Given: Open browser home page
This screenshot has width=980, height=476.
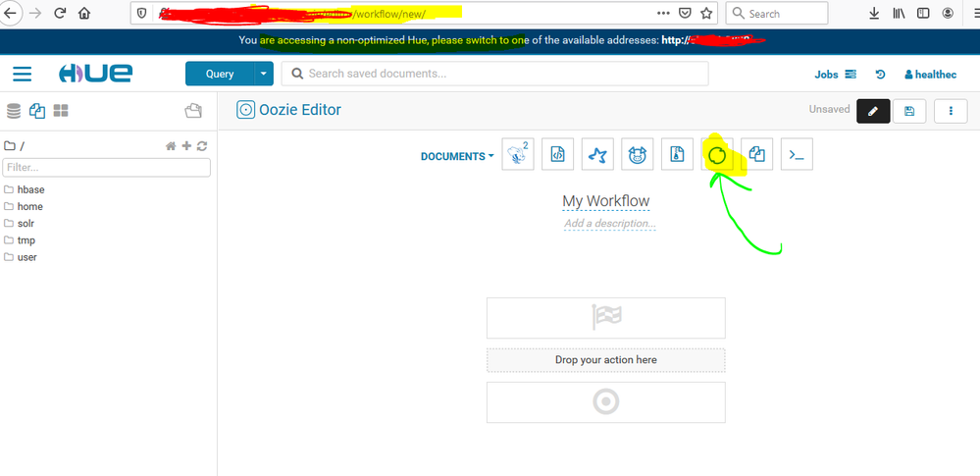Looking at the screenshot, I should [x=83, y=13].
